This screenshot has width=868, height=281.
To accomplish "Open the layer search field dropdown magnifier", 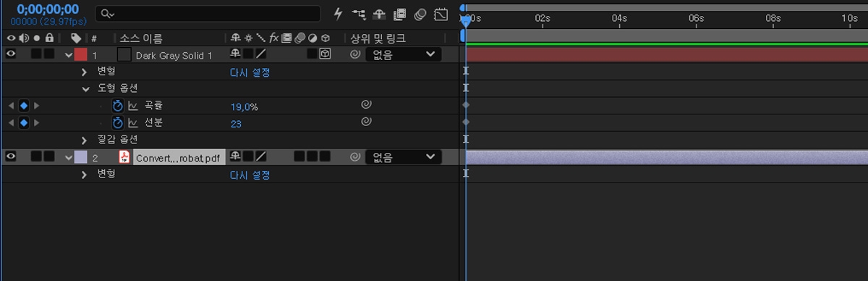I will pos(107,14).
